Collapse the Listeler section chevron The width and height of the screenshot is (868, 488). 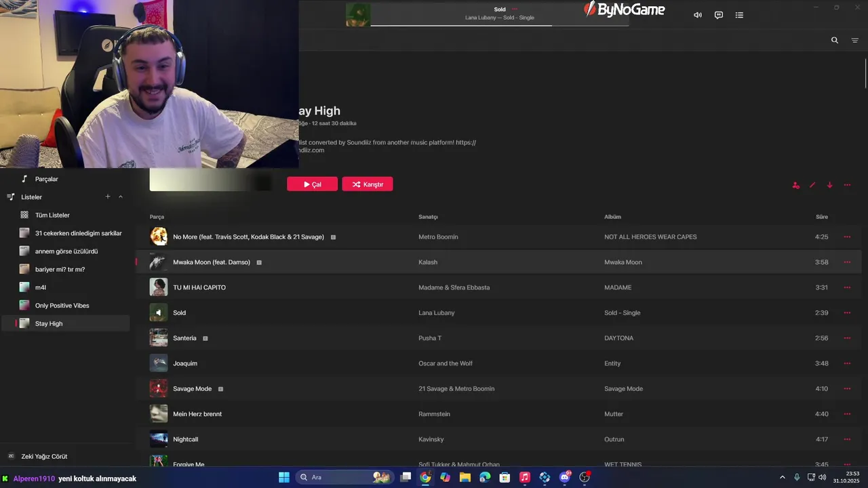click(x=121, y=197)
